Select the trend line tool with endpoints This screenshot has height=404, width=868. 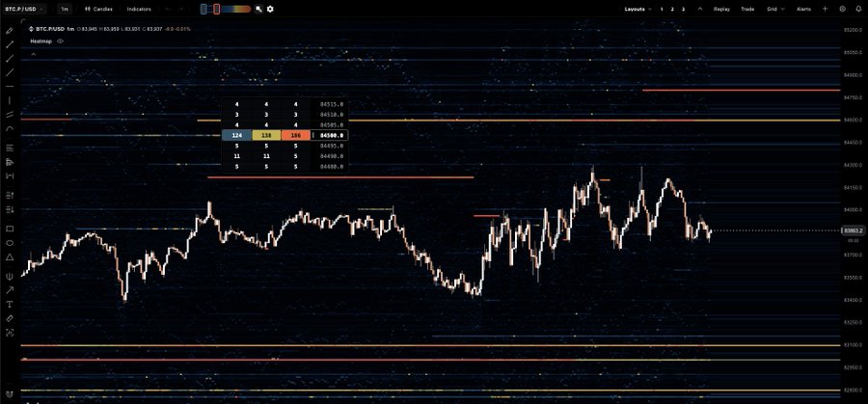click(10, 44)
